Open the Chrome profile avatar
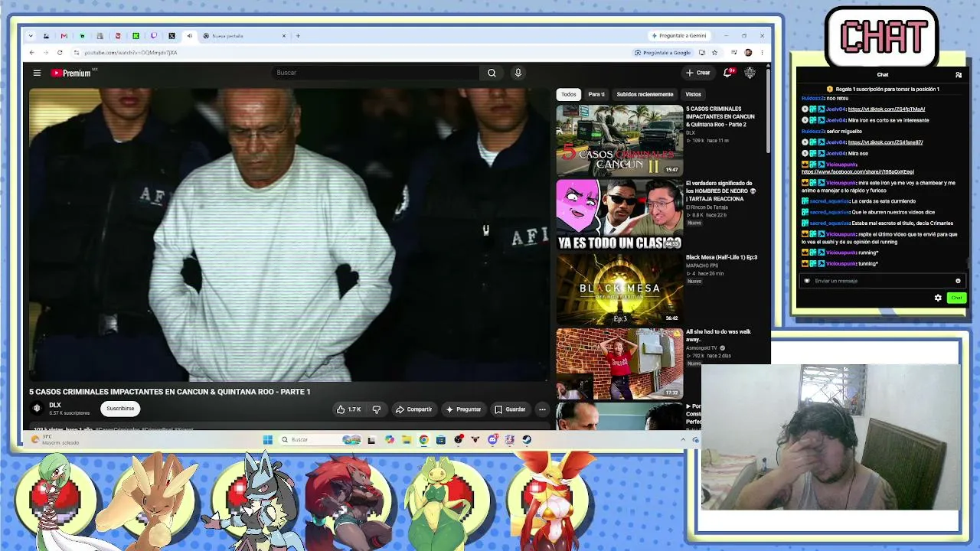The height and width of the screenshot is (551, 980). pos(748,53)
